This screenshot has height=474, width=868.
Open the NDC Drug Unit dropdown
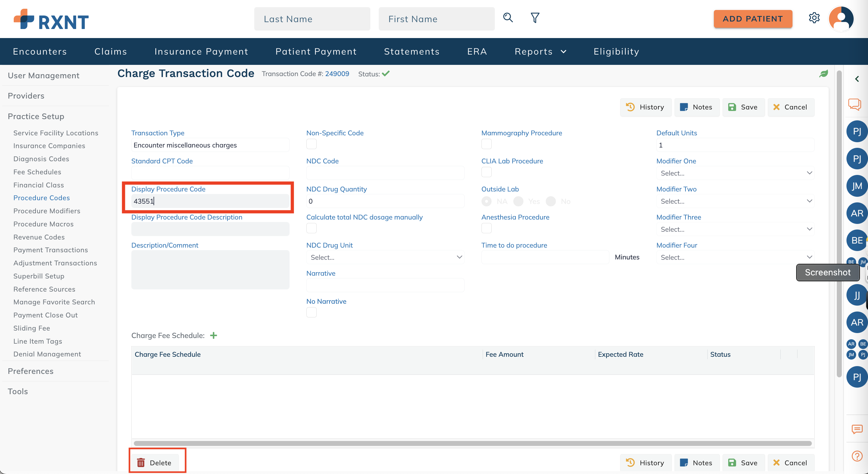tap(385, 257)
